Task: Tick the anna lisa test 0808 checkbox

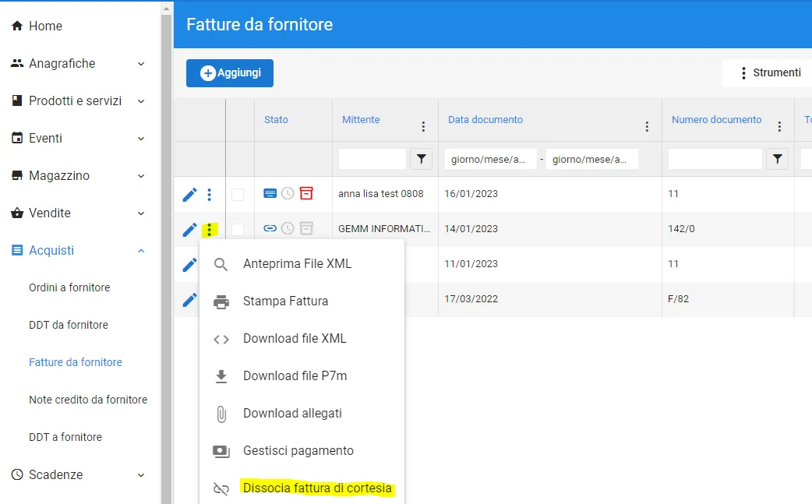Action: [x=237, y=195]
